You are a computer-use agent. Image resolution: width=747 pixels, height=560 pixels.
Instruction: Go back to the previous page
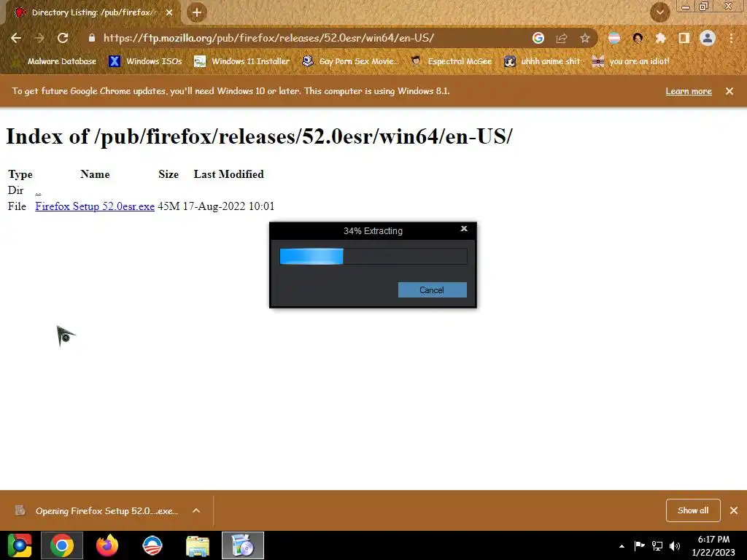point(16,38)
